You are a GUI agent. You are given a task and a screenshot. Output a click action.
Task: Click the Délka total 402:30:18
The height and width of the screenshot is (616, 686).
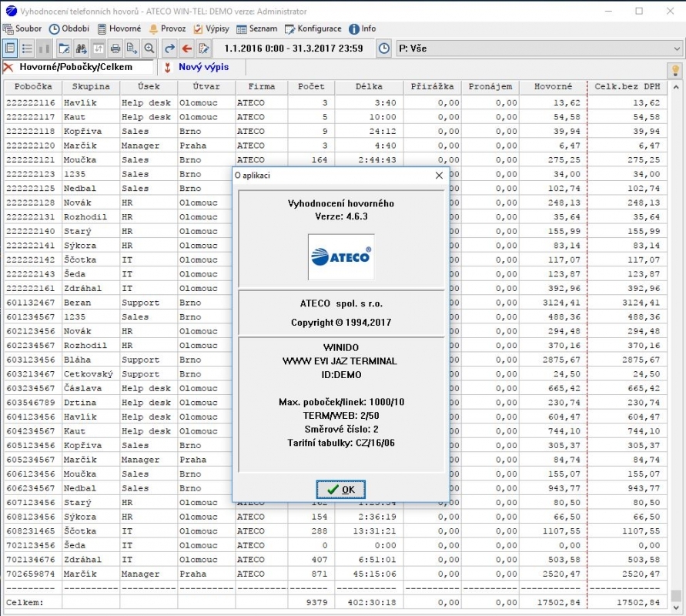click(x=372, y=602)
